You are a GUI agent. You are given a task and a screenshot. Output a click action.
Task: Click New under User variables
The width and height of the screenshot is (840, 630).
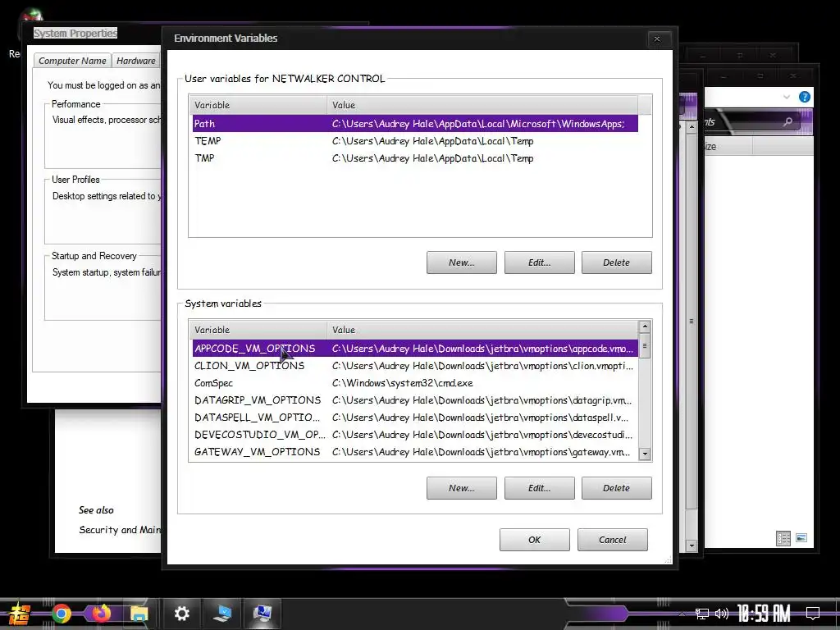[x=462, y=262]
